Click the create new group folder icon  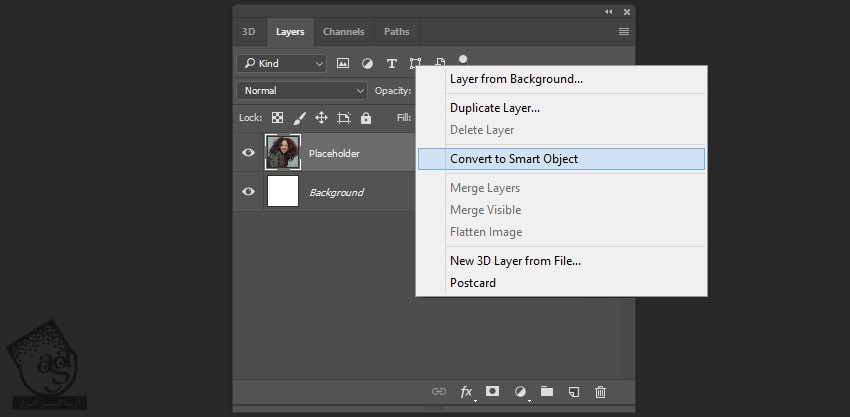pos(547,391)
